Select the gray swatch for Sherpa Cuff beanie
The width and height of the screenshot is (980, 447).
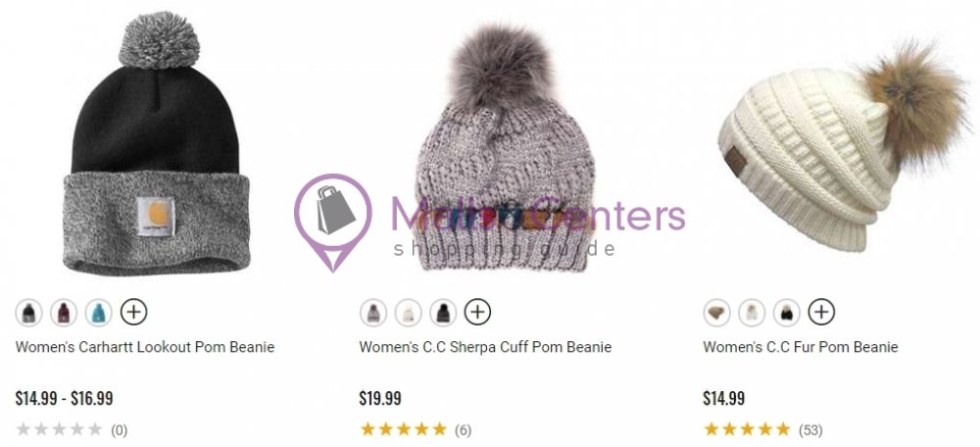(373, 312)
